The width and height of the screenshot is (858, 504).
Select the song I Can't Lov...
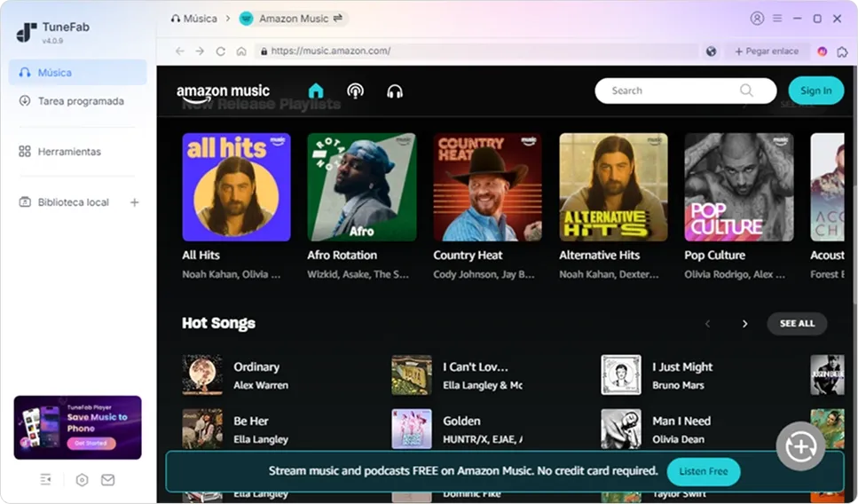476,367
